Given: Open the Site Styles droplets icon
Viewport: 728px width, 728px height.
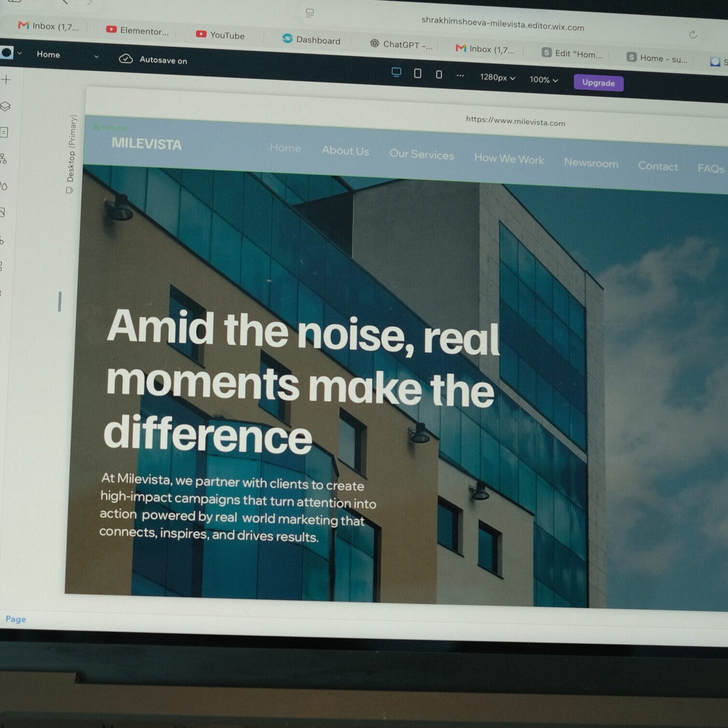Looking at the screenshot, I should click(x=3, y=186).
